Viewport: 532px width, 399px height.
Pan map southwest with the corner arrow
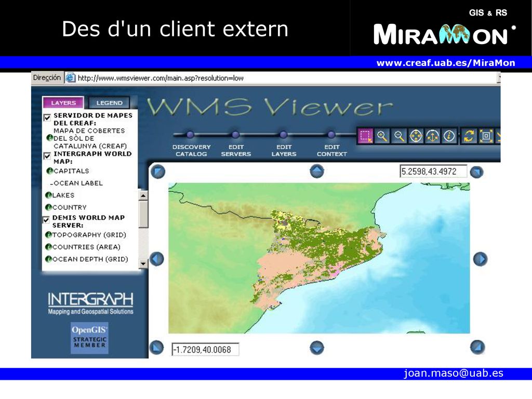click(x=156, y=348)
